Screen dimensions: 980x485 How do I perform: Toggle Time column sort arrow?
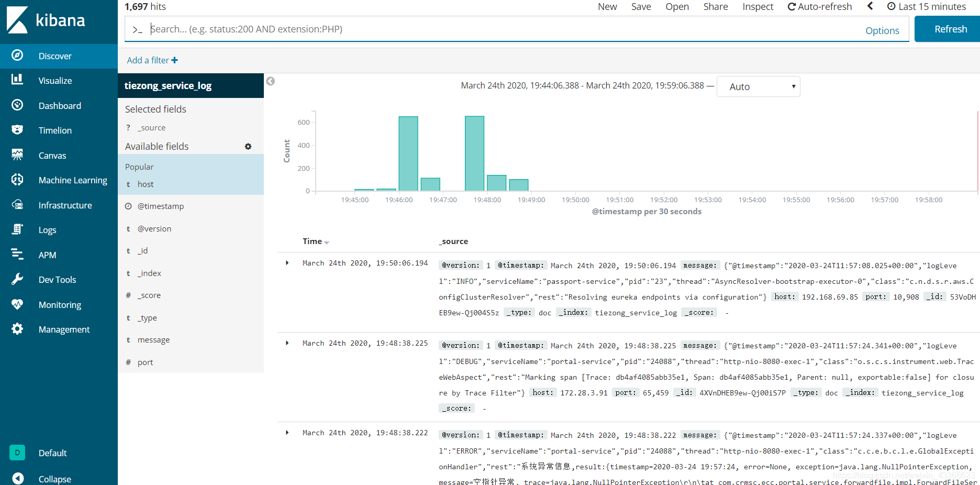tap(327, 242)
